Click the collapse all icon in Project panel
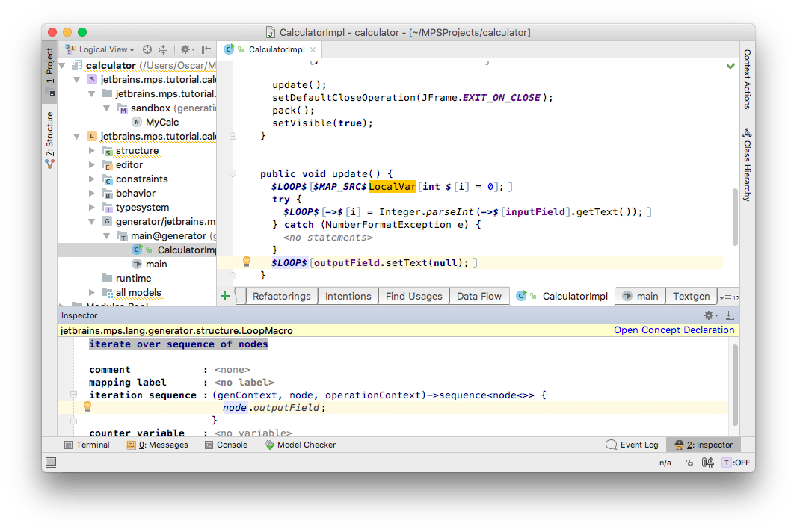 pyautogui.click(x=164, y=49)
